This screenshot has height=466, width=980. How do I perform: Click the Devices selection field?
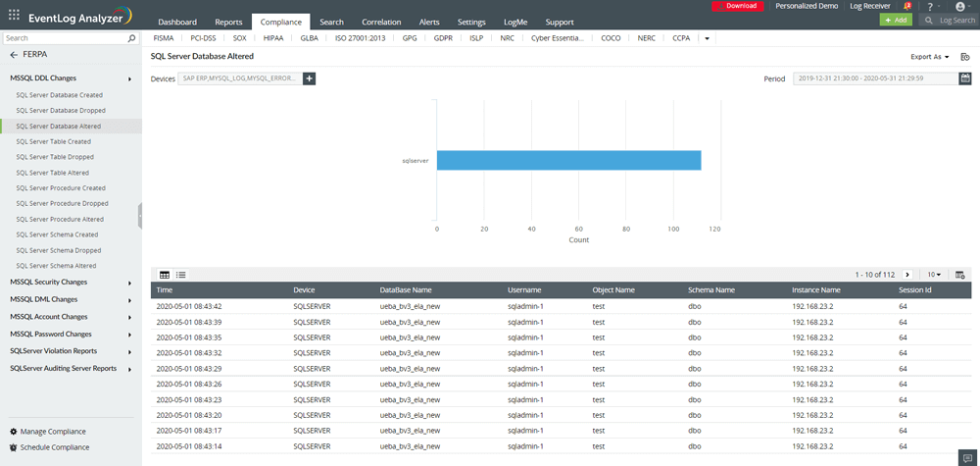(x=241, y=78)
